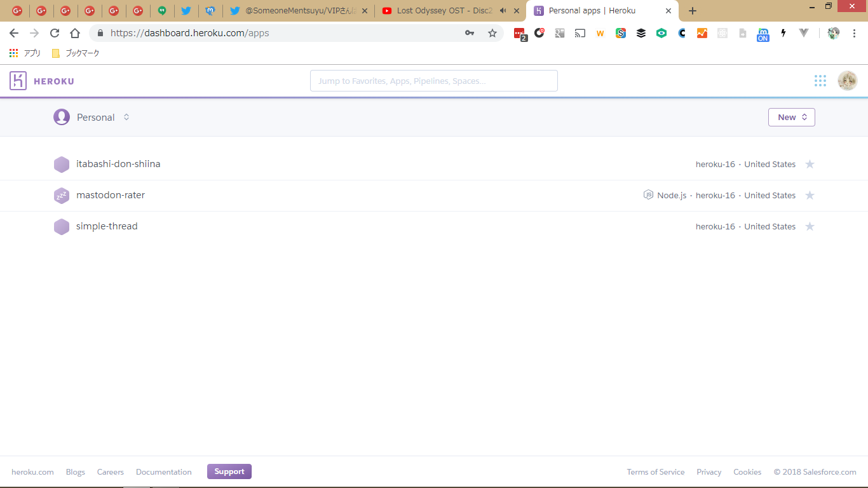Image resolution: width=868 pixels, height=488 pixels.
Task: Open the Heroku account avatar menu
Action: 848,81
